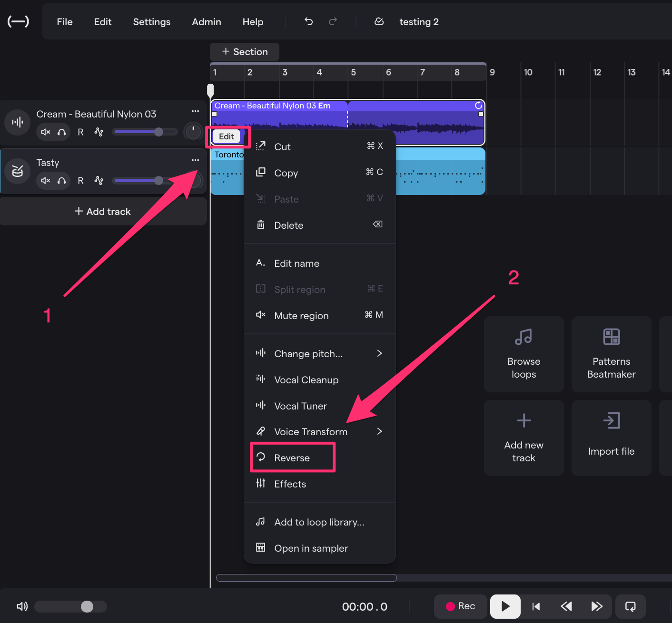Open automation on Cream track
672x623 pixels.
tap(99, 132)
